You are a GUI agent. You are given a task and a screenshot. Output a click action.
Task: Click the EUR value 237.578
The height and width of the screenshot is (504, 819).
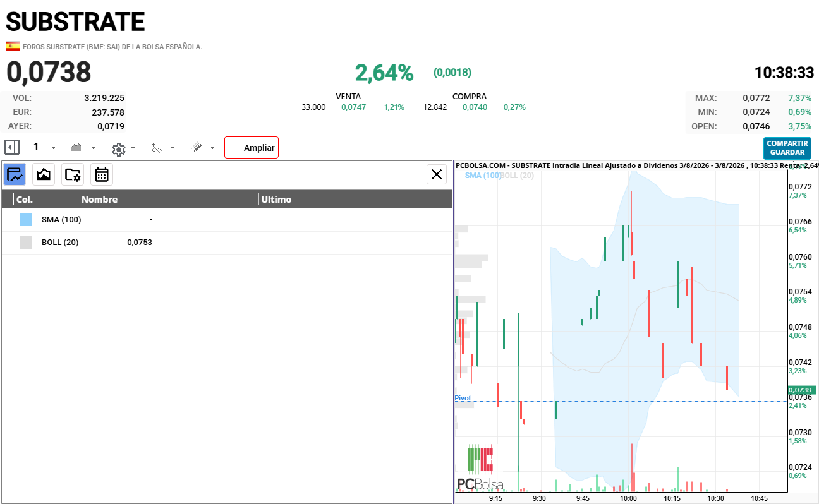109,112
